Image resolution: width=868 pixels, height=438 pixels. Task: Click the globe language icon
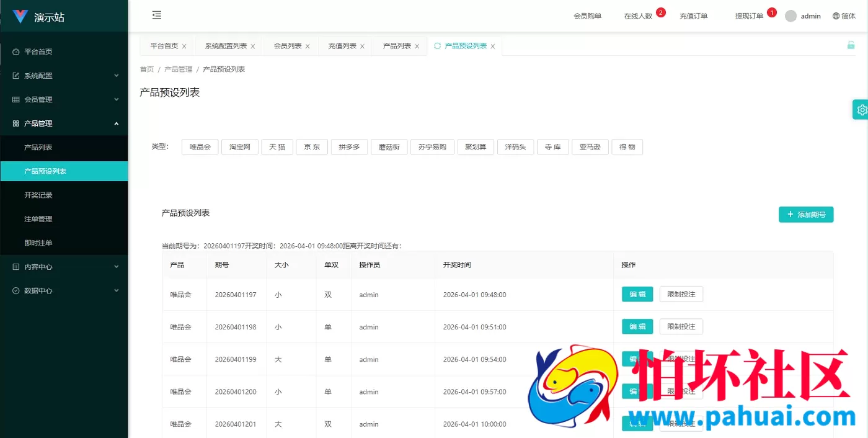click(836, 16)
